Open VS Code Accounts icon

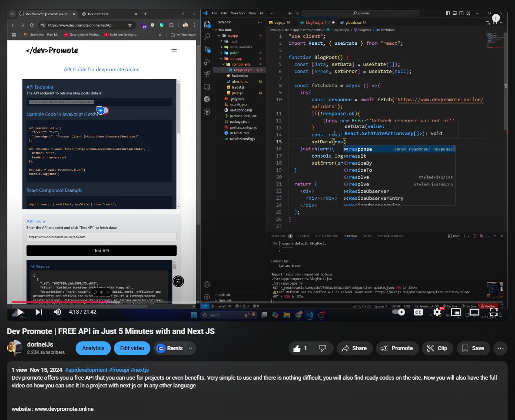pos(207,284)
